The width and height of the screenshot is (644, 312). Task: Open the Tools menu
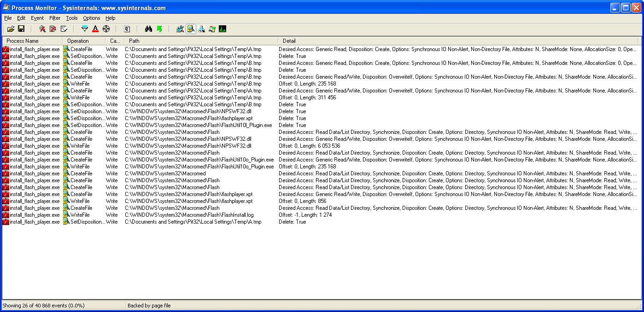(71, 18)
